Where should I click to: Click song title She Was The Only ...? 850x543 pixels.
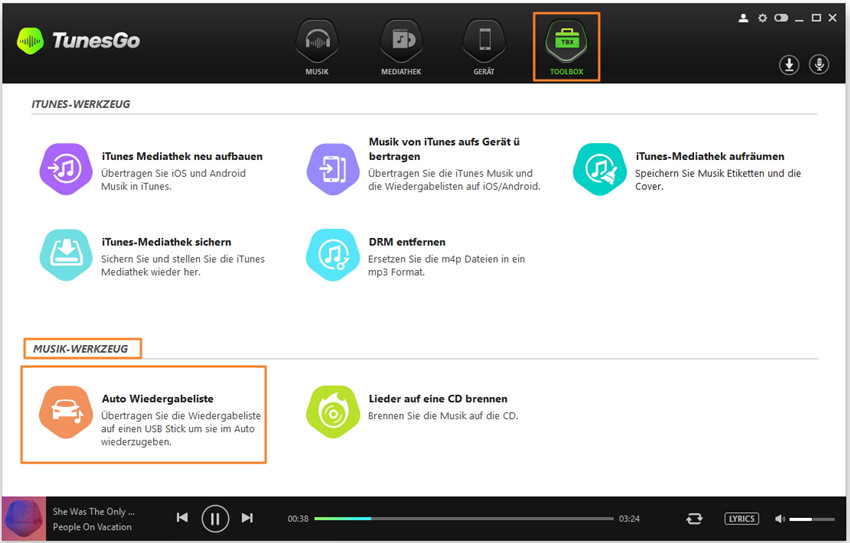93,512
